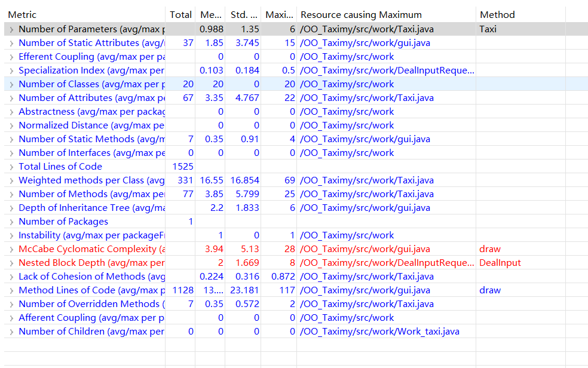The height and width of the screenshot is (368, 588).
Task: Select the Method Lines of Code metric
Action: pyautogui.click(x=91, y=290)
